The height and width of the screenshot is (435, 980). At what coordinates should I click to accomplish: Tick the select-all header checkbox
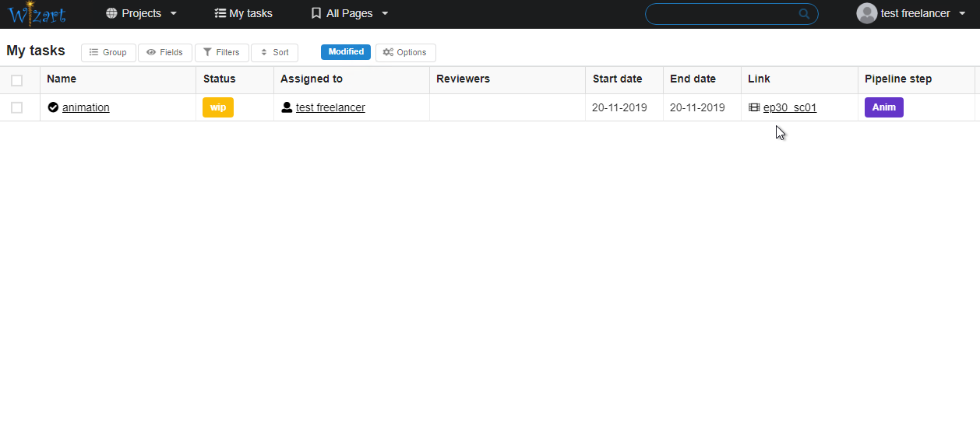pos(17,80)
